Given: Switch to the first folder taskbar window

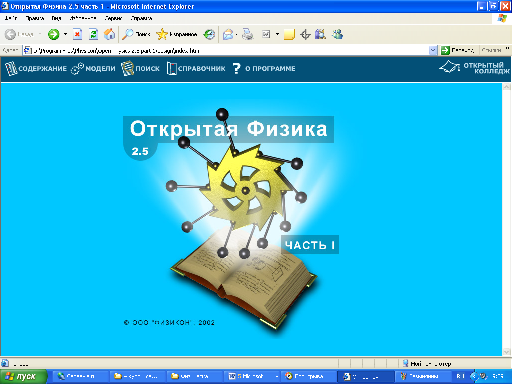Looking at the screenshot, I should point(137,376).
